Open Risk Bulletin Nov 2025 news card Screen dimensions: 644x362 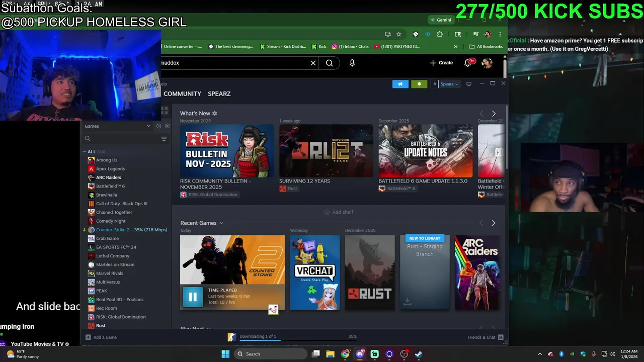click(x=227, y=151)
